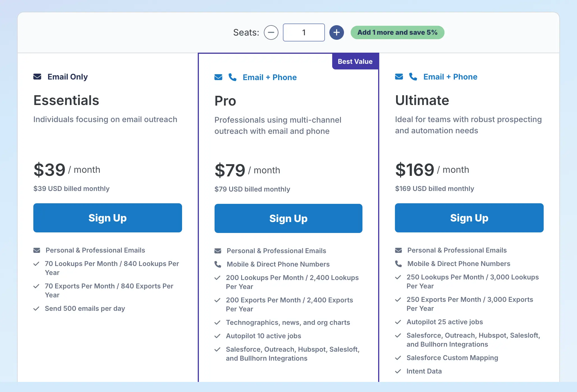Click the checkmark next to Send 500 emails per day
The image size is (577, 392).
tap(36, 309)
